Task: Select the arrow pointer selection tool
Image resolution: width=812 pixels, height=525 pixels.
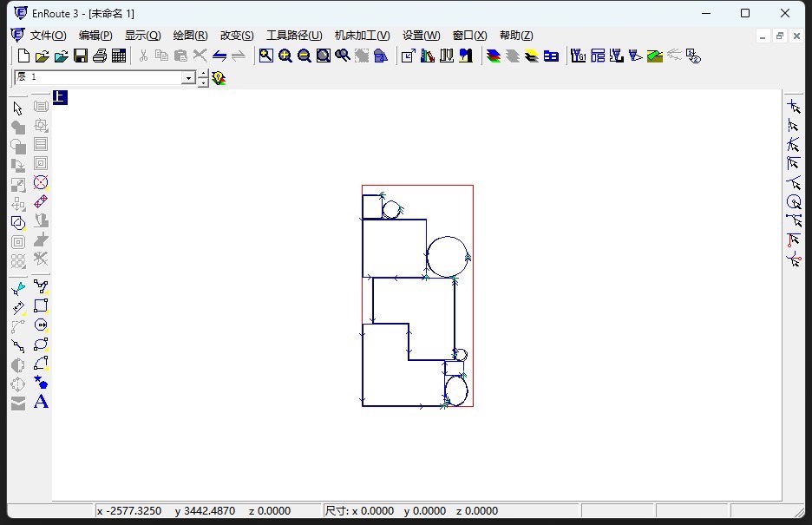Action: [x=18, y=108]
